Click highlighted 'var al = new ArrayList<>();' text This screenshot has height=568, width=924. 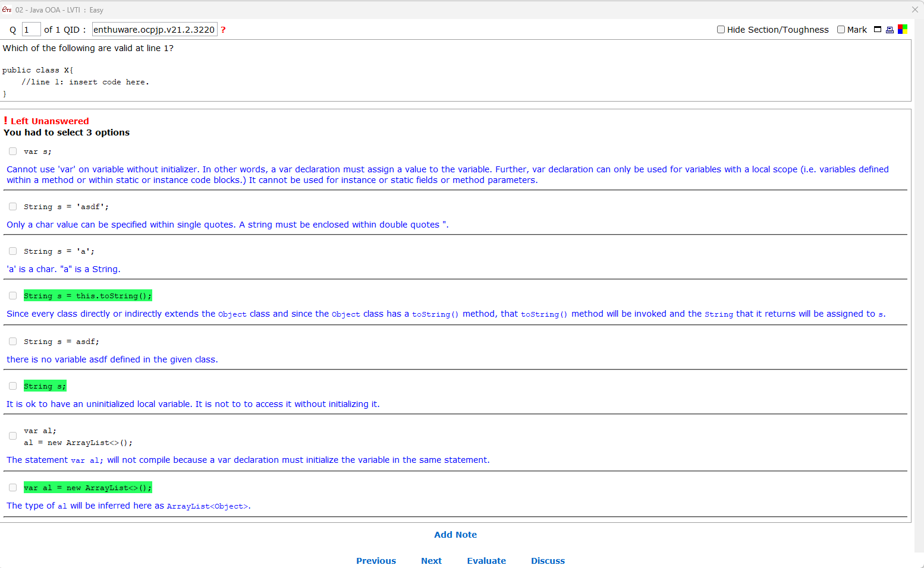pos(88,488)
